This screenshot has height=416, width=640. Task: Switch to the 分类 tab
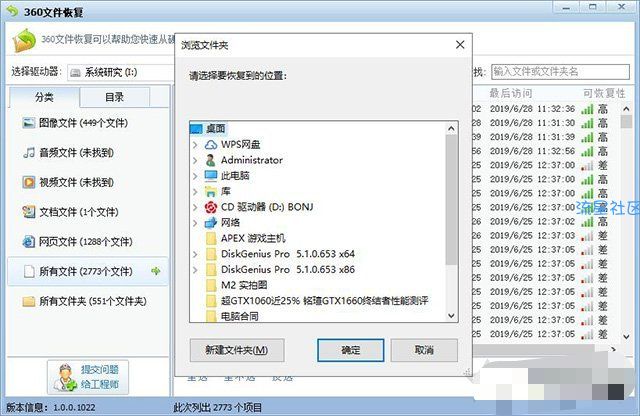44,97
